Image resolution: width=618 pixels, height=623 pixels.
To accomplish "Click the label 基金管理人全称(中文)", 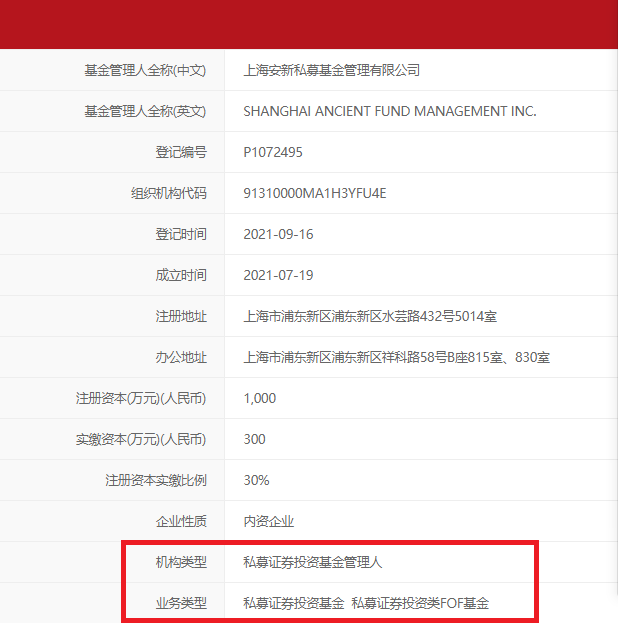I will pyautogui.click(x=145, y=70).
